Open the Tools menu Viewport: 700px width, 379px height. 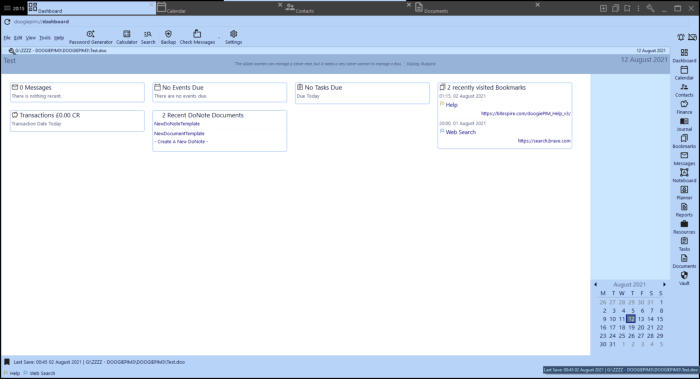45,38
